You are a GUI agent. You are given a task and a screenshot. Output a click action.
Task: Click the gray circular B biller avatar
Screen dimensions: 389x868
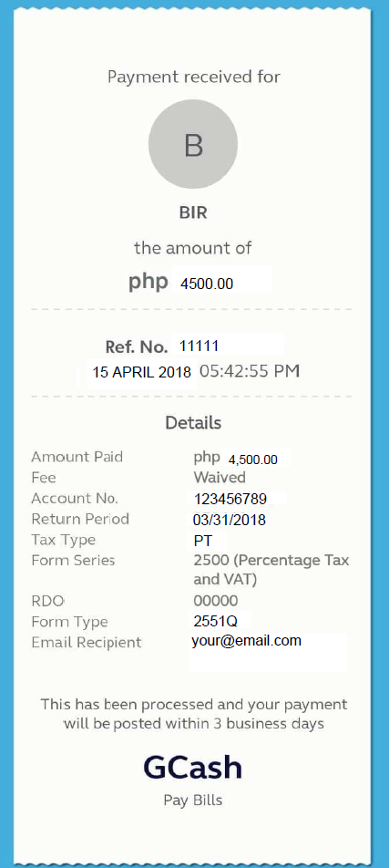pos(193,144)
